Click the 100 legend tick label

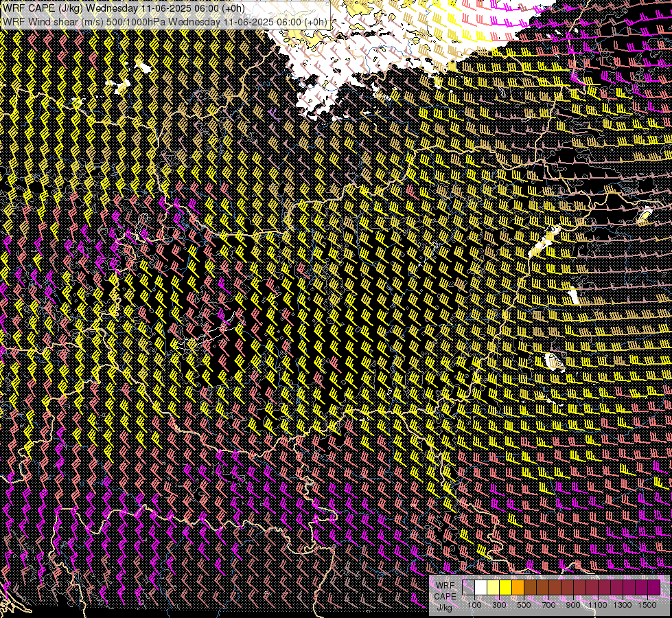[474, 605]
